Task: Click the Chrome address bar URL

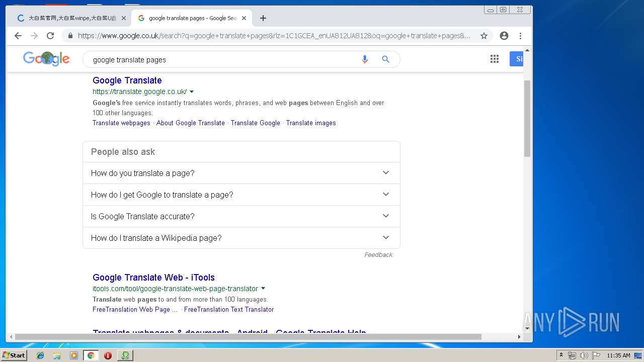Action: click(274, 36)
